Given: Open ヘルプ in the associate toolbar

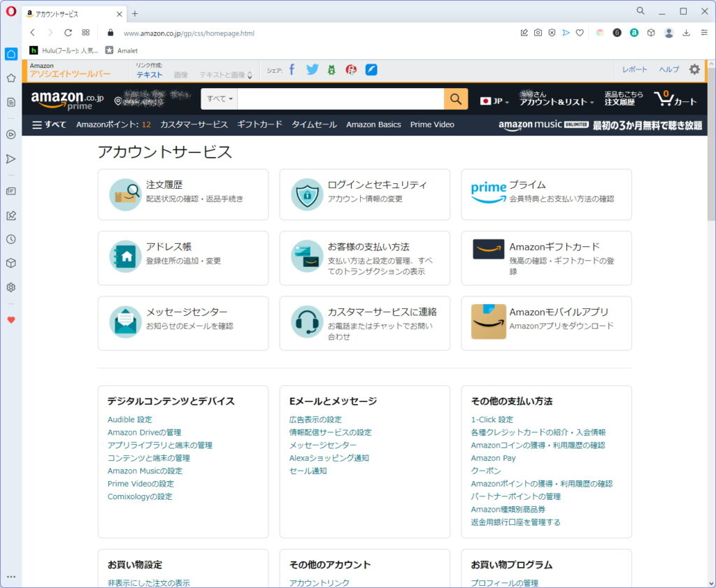Looking at the screenshot, I should pyautogui.click(x=669, y=69).
